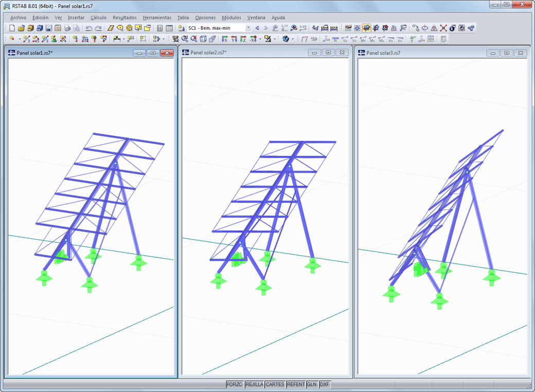Go to previous load case arrow
Image resolution: width=535 pixels, height=392 pixels.
tap(257, 28)
